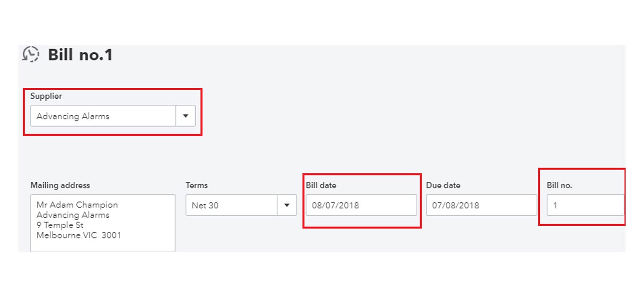The width and height of the screenshot is (644, 297).
Task: Place cursor on 9 Temple St line
Action: 60,225
